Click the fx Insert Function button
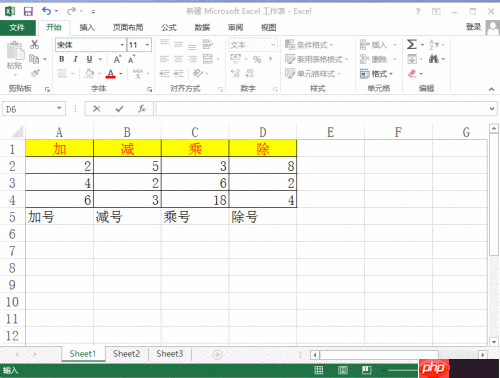Viewport: 500px width, 378px height. click(142, 109)
